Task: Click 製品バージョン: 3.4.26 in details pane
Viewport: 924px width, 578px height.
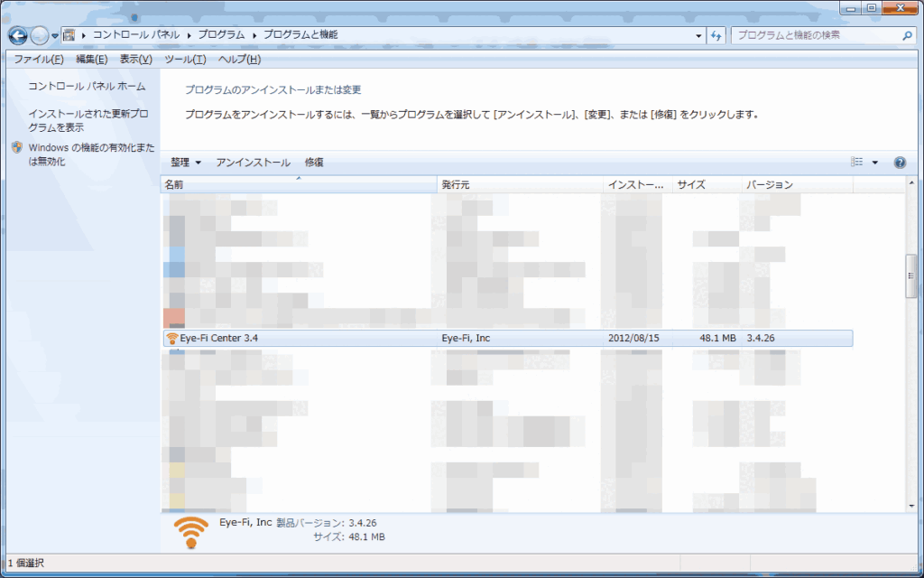Action: pos(327,523)
